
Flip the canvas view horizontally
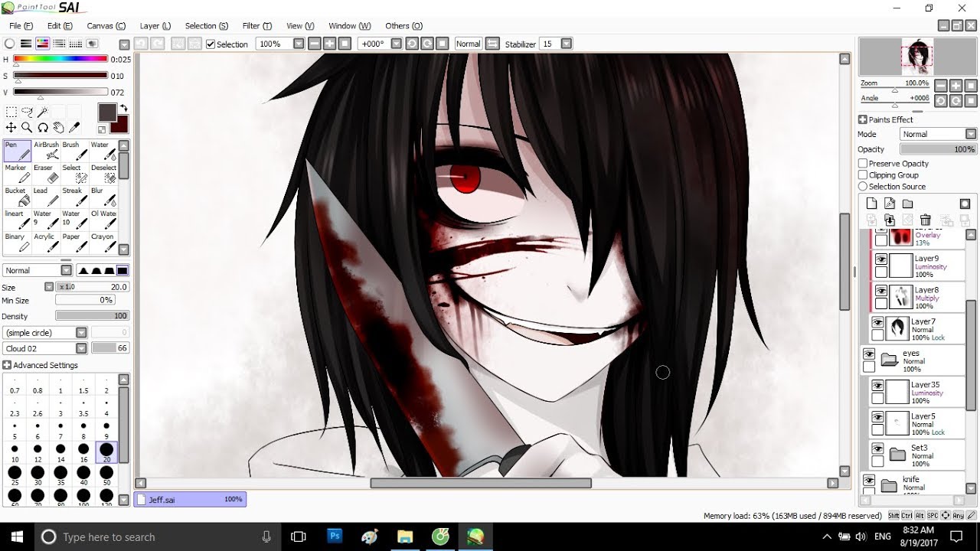click(492, 44)
